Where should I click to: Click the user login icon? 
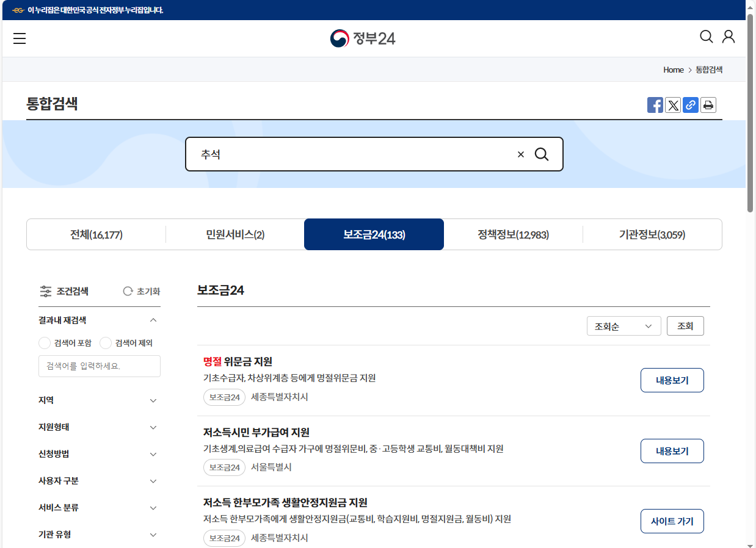pos(728,37)
